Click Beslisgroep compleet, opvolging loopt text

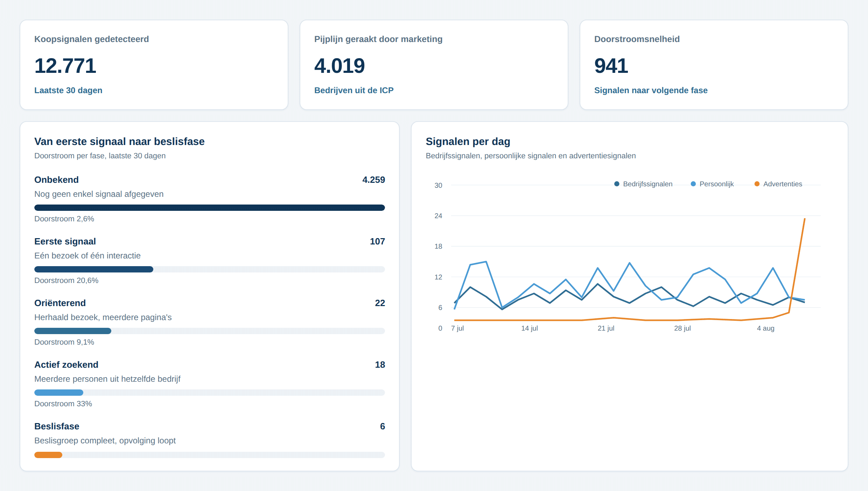pyautogui.click(x=105, y=441)
